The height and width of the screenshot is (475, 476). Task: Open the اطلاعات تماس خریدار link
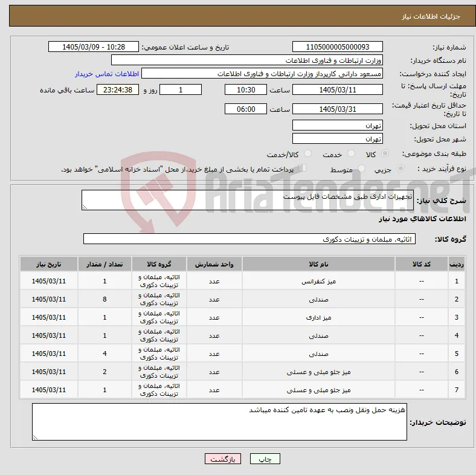coord(107,74)
